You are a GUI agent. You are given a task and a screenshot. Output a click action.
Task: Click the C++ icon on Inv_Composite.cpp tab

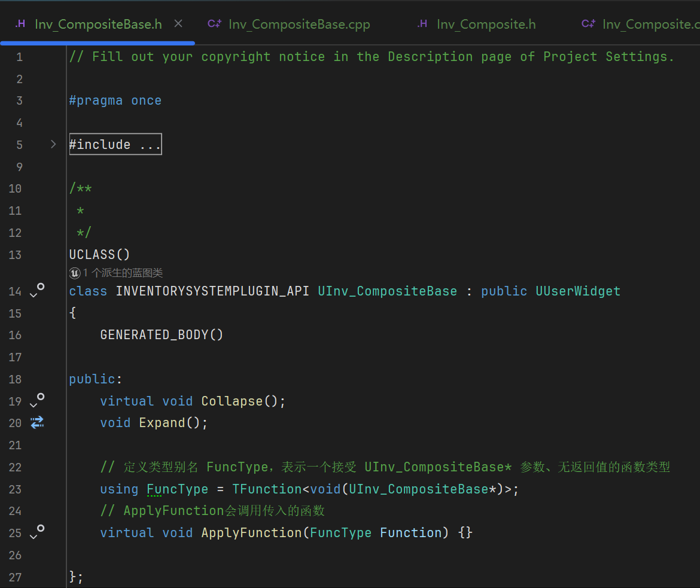[x=588, y=24]
